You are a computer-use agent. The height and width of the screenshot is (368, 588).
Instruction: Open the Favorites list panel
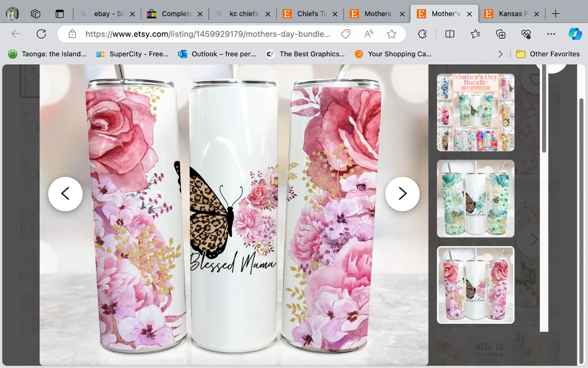coord(476,34)
